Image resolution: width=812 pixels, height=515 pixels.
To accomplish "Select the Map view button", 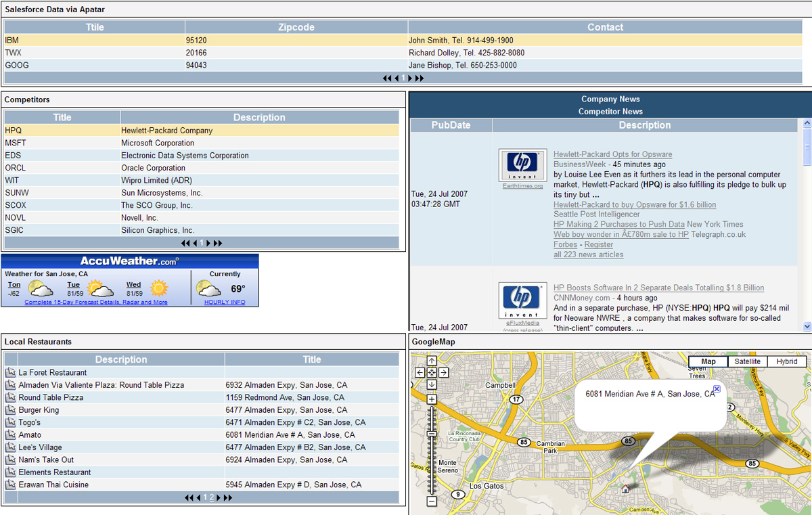I will point(708,361).
